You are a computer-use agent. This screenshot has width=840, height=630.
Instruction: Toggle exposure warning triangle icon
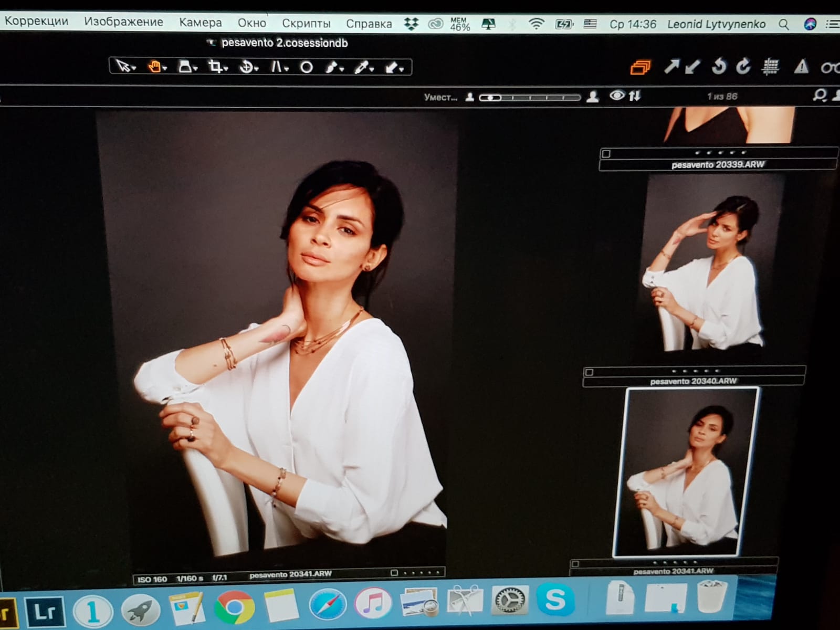801,67
